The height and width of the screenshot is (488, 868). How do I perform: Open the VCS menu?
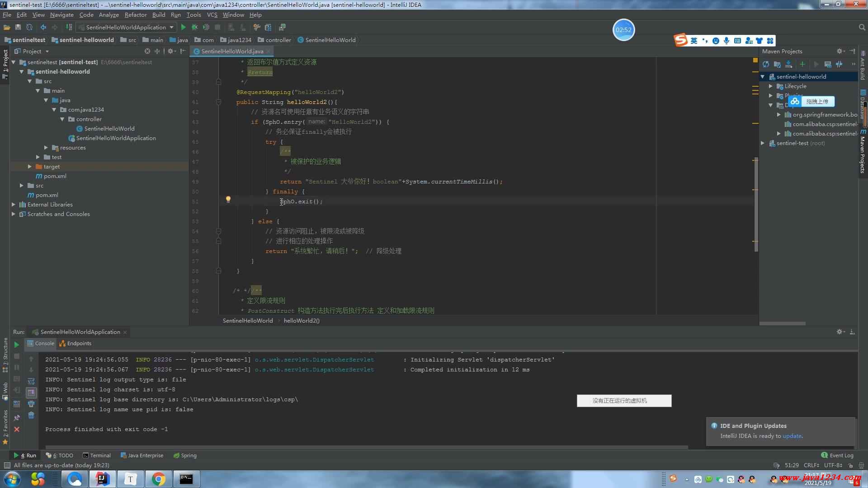tap(212, 15)
